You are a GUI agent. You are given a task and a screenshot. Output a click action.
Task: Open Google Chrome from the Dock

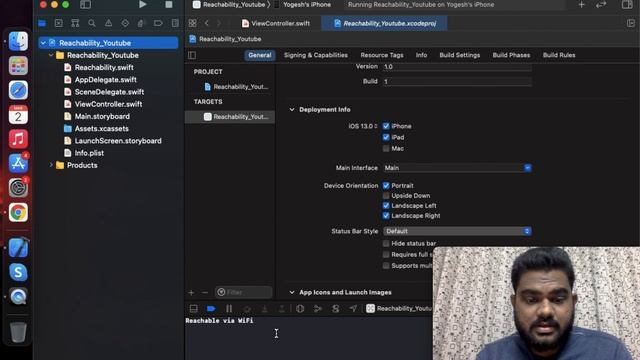click(x=18, y=212)
